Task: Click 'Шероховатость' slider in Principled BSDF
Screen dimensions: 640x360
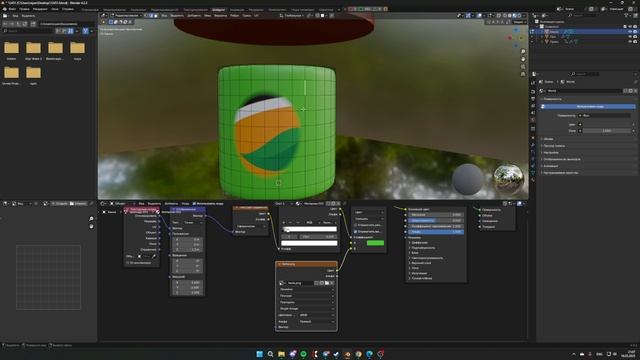Action: [436, 220]
